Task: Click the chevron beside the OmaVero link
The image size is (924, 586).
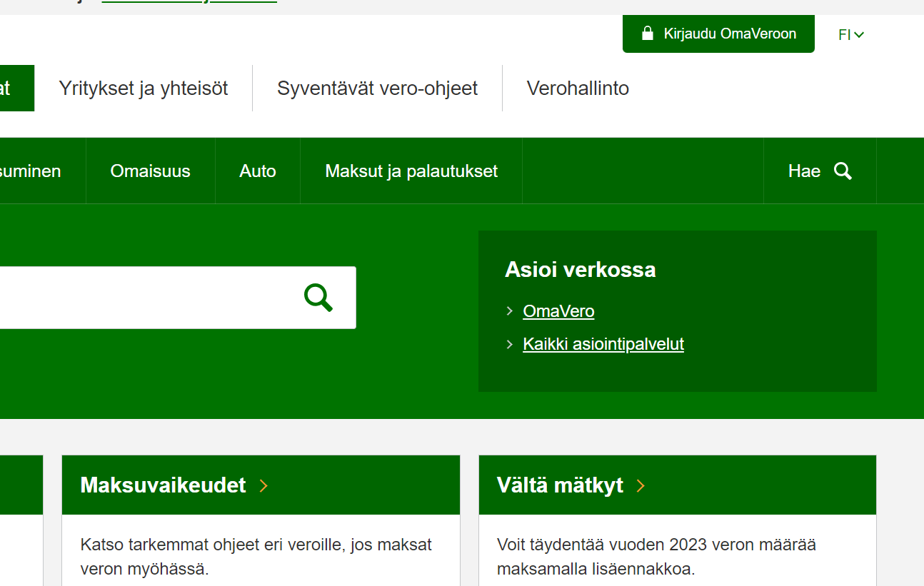Action: [x=509, y=311]
